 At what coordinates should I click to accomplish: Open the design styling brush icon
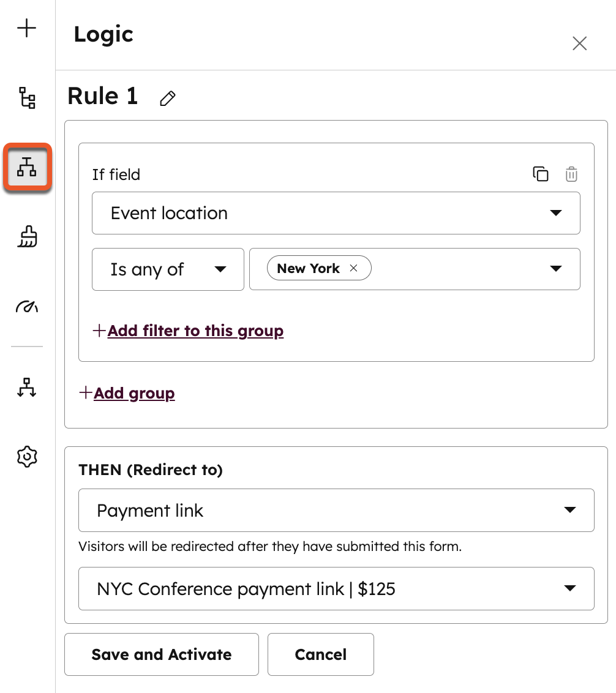coord(27,237)
